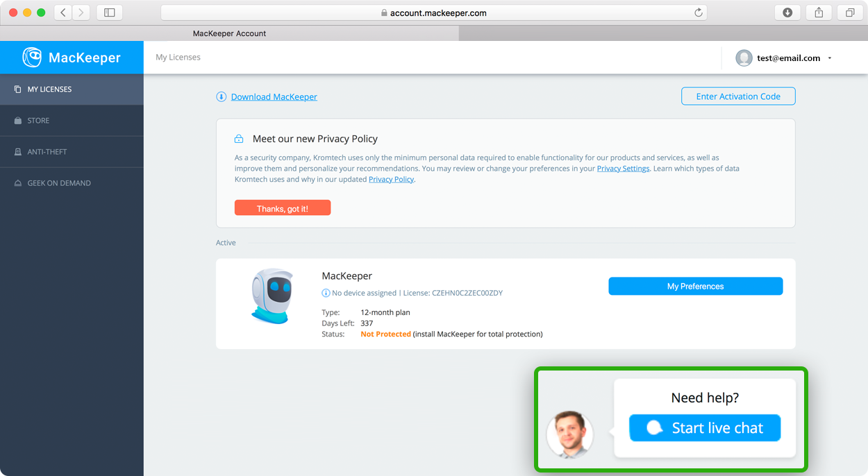Click the My Licenses page header text
Viewport: 868px width, 476px height.
pyautogui.click(x=178, y=58)
